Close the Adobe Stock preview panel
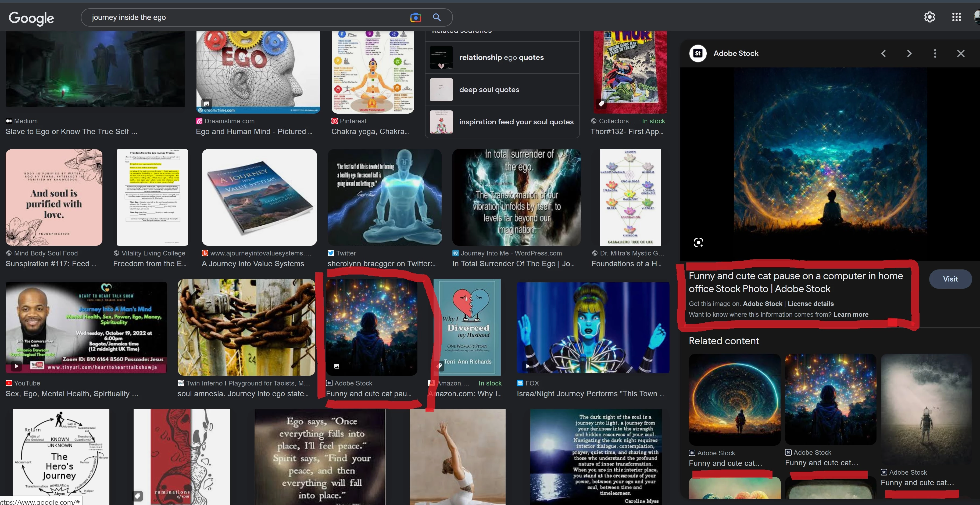The image size is (980, 505). tap(961, 54)
